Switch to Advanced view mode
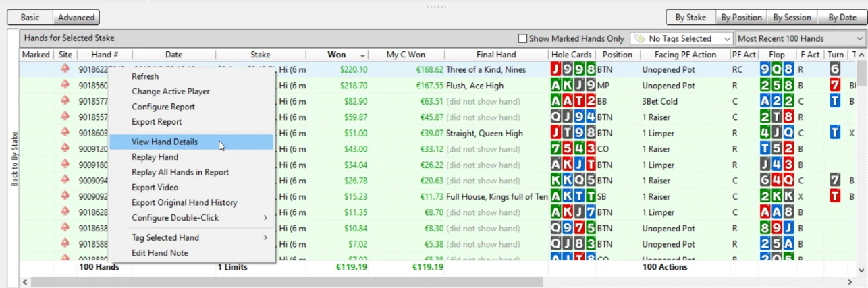Viewport: 868px width, 288px height. point(76,18)
